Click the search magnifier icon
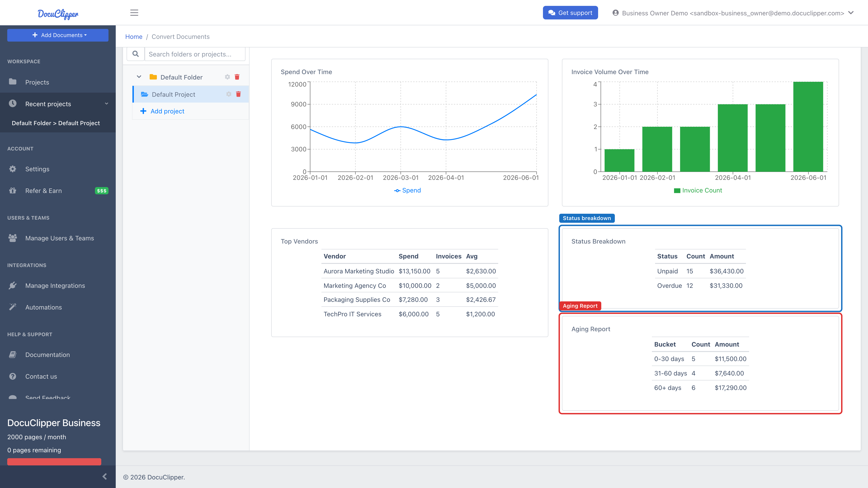Image resolution: width=868 pixels, height=488 pixels. coord(135,54)
